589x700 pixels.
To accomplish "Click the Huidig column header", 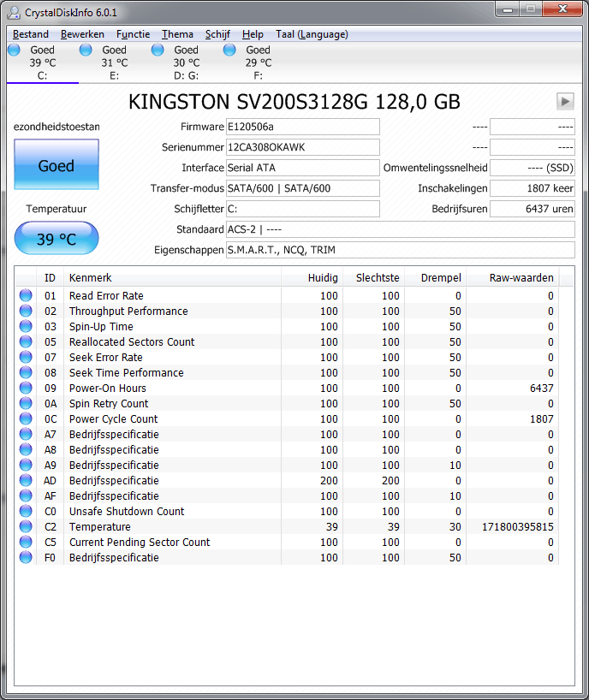I will pos(312,277).
